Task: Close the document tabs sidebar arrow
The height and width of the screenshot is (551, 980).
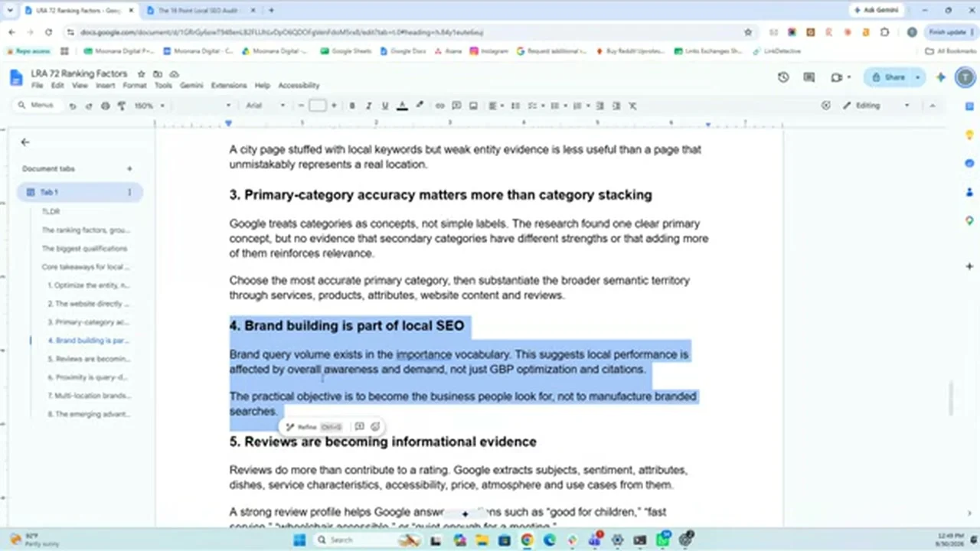Action: (x=25, y=142)
